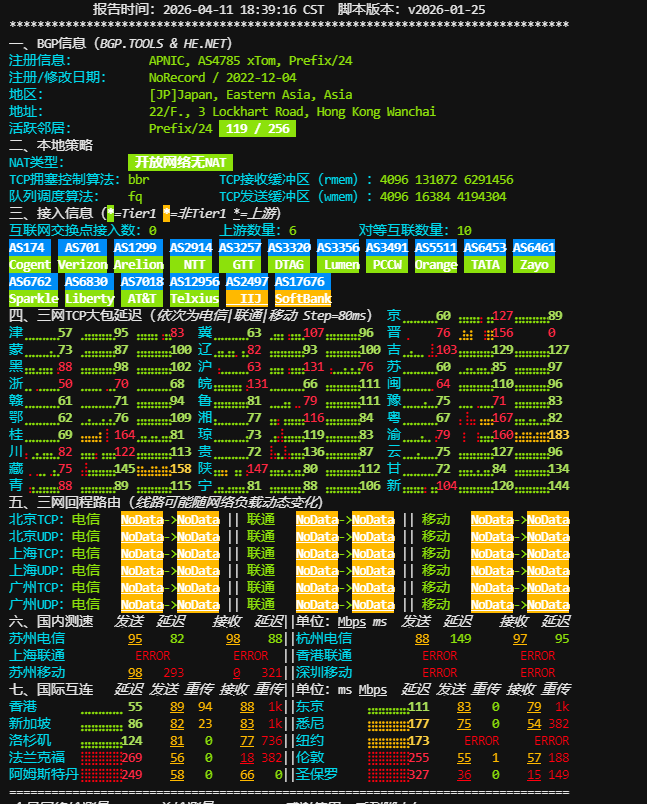
Task: Click the 北京TCP 电信 first NoData cell
Action: coord(142,519)
